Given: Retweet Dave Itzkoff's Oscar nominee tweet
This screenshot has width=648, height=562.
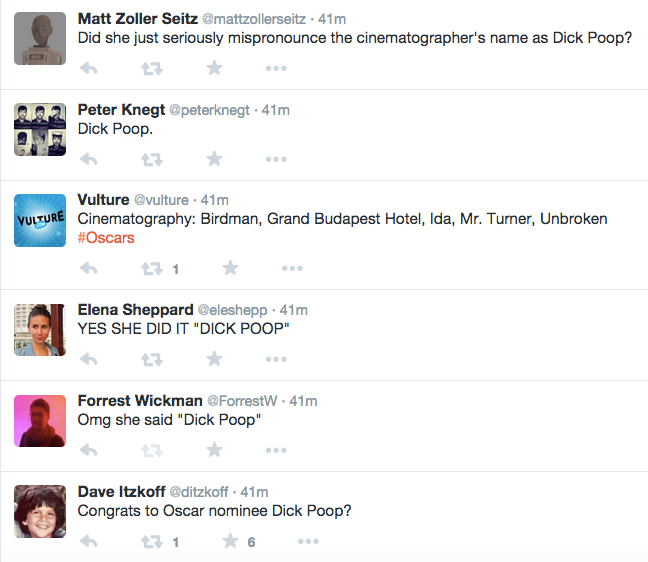Looking at the screenshot, I should 152,541.
